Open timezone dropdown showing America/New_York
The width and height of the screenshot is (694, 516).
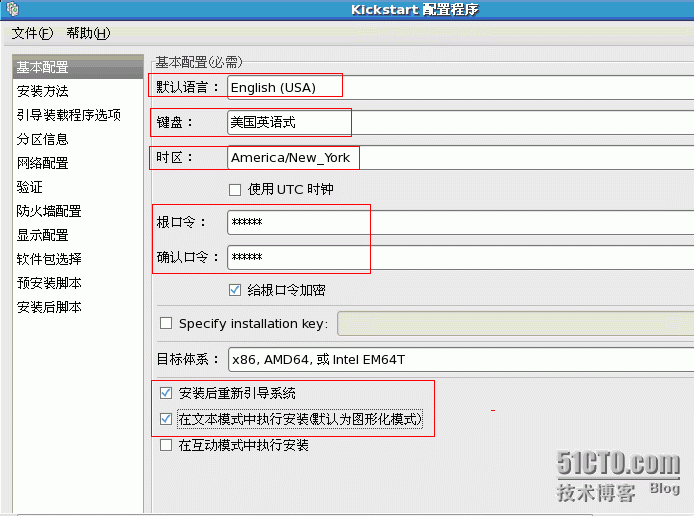pos(460,158)
